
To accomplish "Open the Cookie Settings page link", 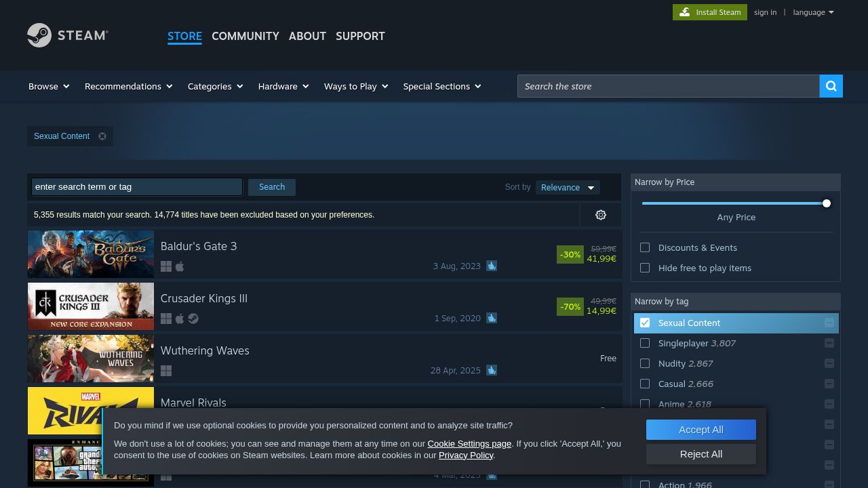I will (469, 443).
